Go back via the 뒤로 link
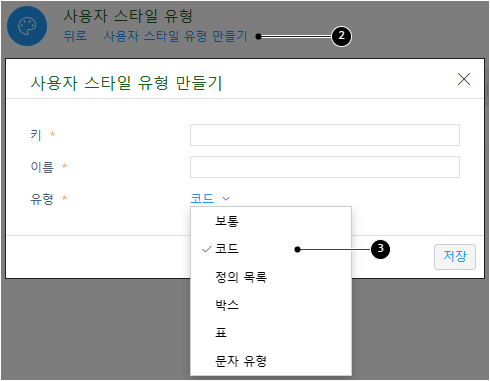Screen dimensions: 490x381 point(75,36)
